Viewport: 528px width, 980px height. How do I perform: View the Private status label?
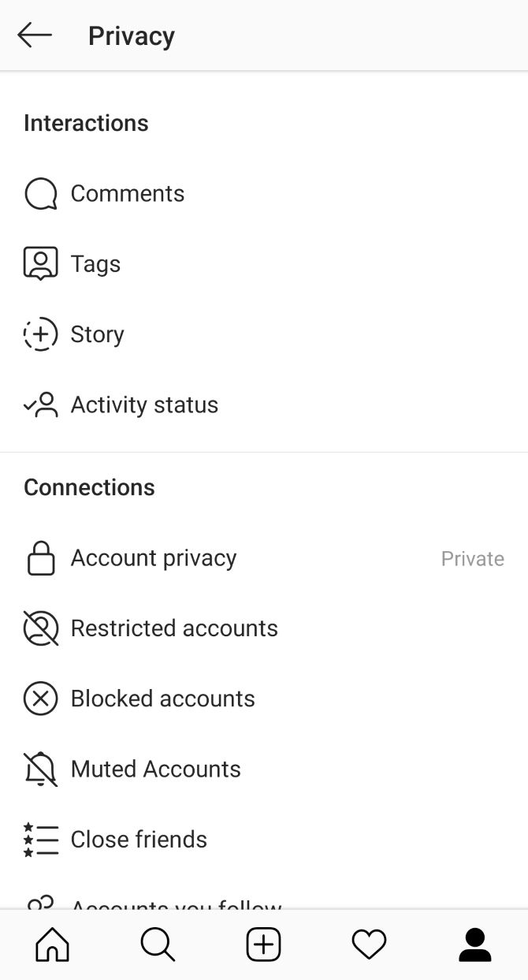(x=472, y=557)
